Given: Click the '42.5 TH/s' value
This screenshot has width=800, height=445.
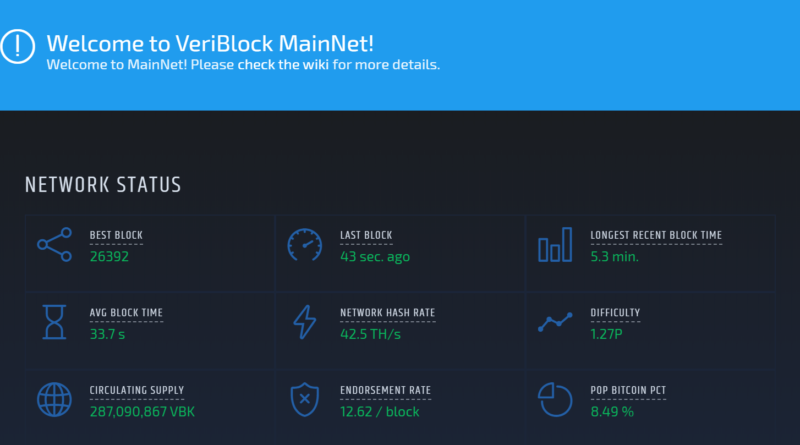Looking at the screenshot, I should (x=370, y=334).
